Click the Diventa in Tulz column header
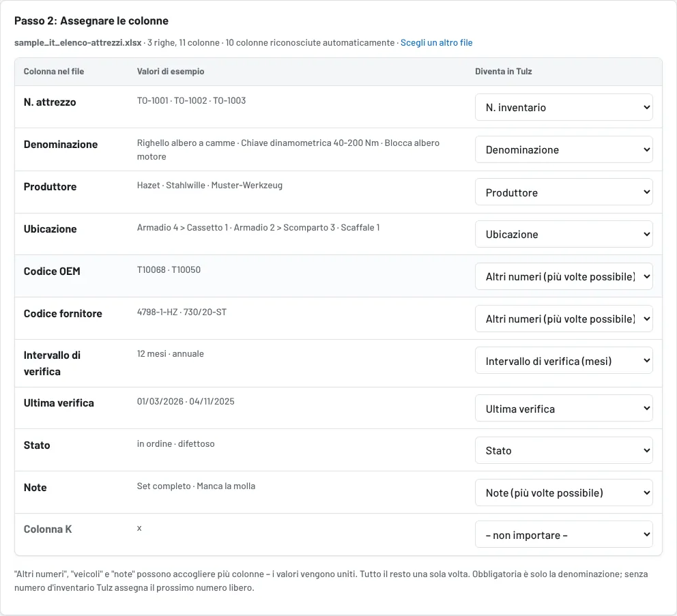The image size is (677, 616). [504, 71]
